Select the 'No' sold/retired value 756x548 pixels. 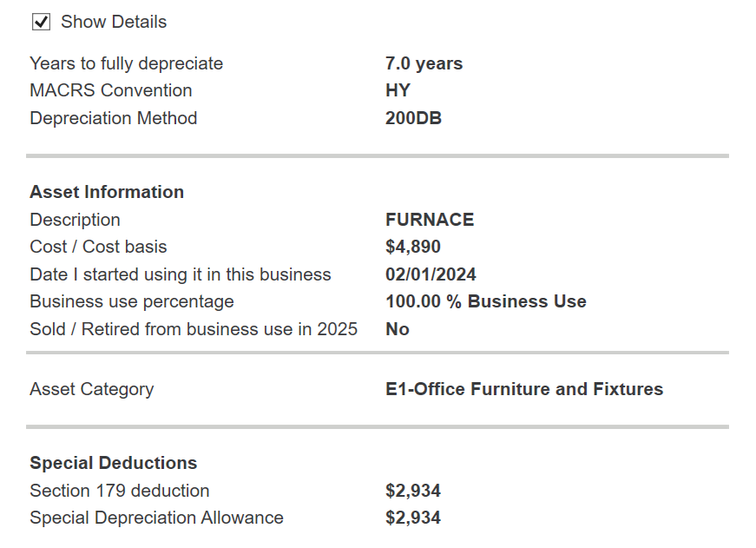tap(398, 329)
